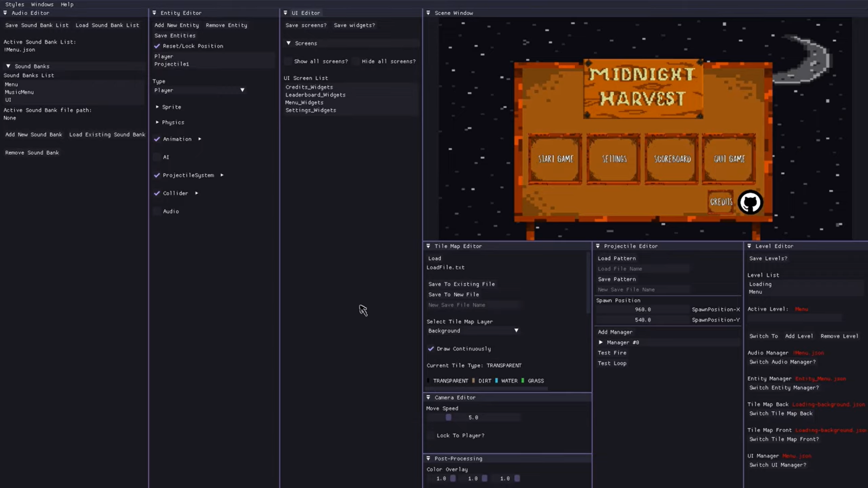Click the GitHub logo in scene

(750, 202)
